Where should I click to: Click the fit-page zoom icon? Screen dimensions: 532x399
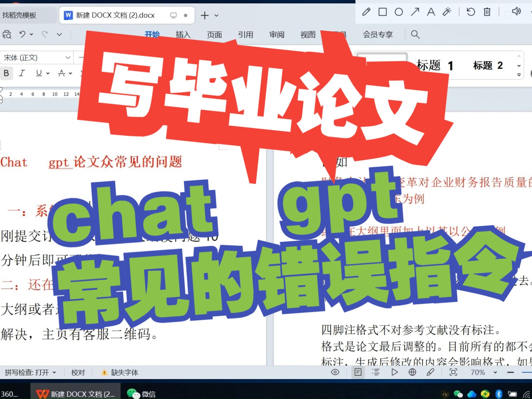(453, 372)
